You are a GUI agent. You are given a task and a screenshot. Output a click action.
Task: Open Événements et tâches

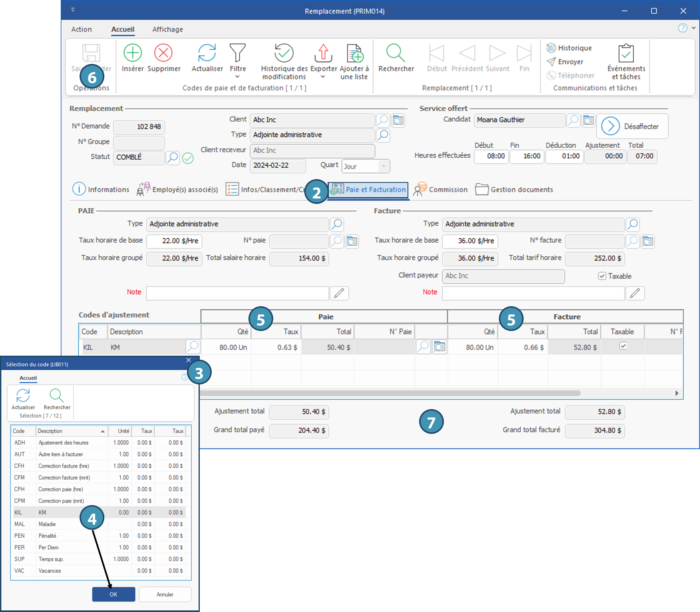(626, 53)
